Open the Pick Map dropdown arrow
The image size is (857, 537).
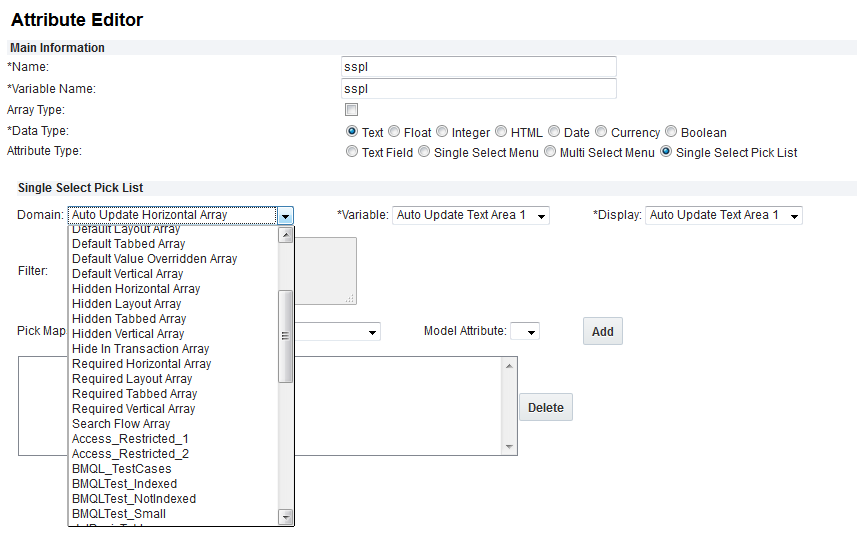[x=372, y=332]
